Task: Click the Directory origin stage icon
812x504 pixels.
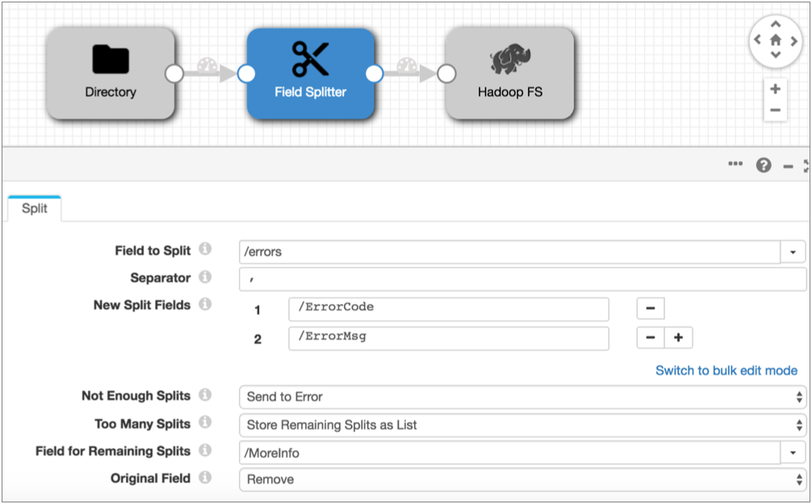Action: point(110,59)
